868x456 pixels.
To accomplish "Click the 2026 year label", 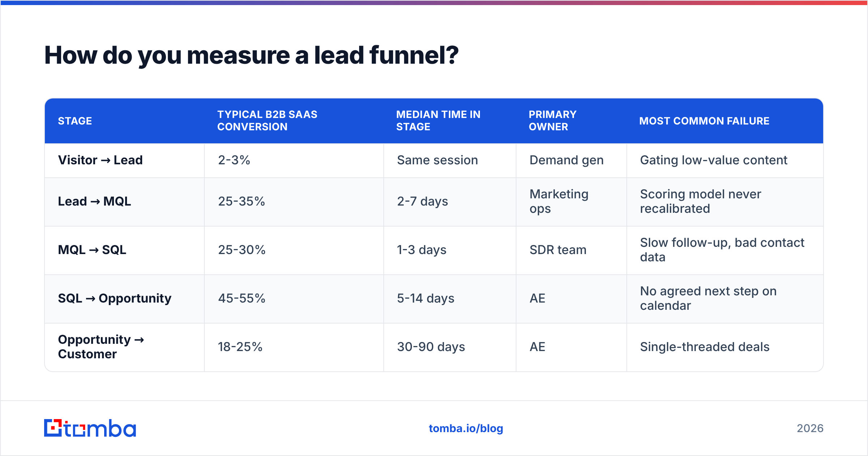I will [810, 428].
